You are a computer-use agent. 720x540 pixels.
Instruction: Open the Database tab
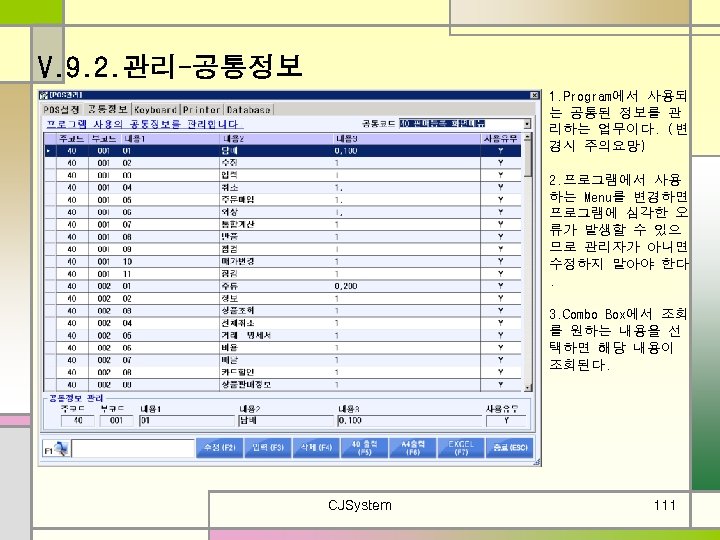248,110
